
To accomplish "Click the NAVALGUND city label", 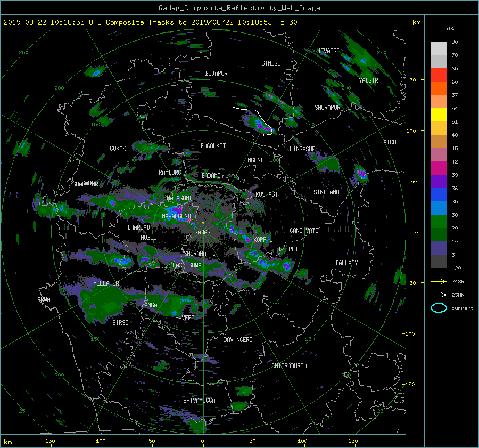I will pyautogui.click(x=176, y=216).
